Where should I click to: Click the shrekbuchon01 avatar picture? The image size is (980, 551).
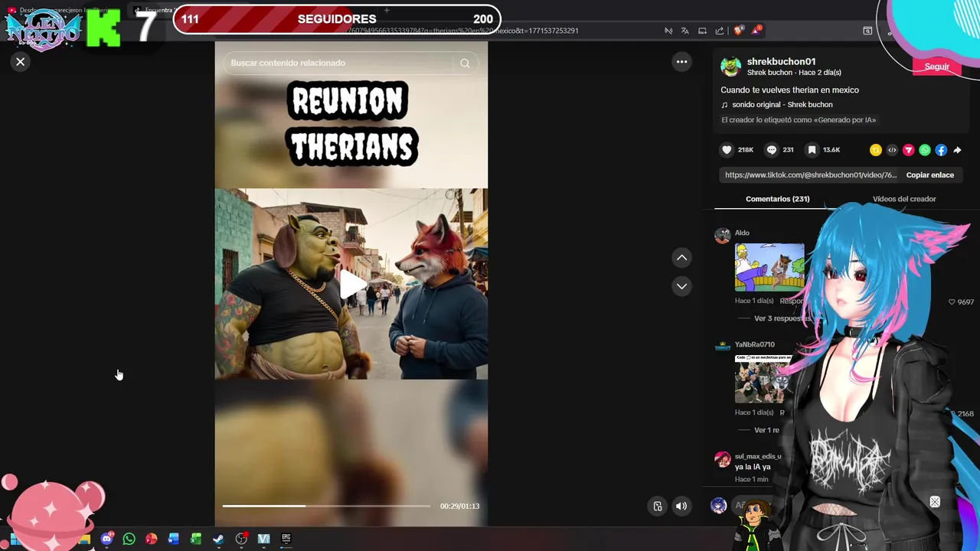731,67
